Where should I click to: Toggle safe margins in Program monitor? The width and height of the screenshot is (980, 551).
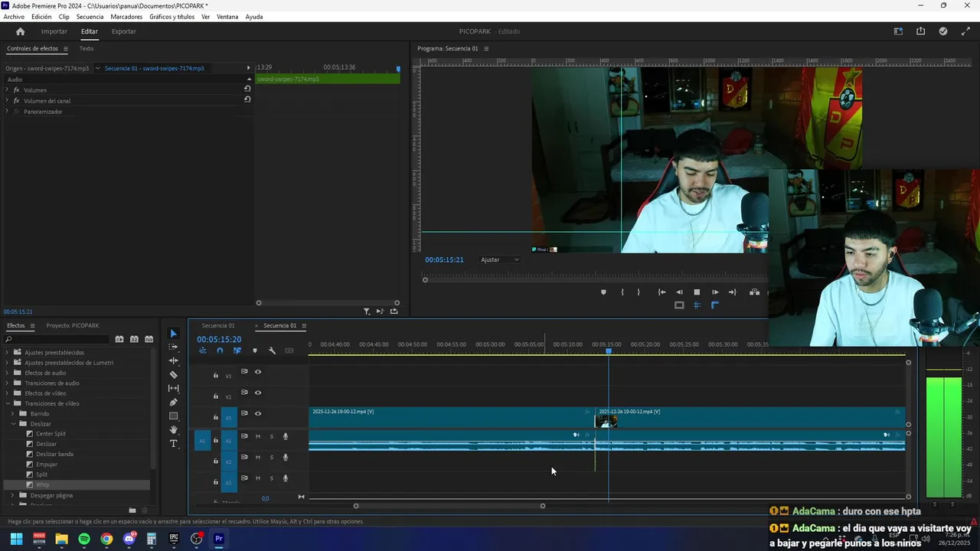(679, 305)
